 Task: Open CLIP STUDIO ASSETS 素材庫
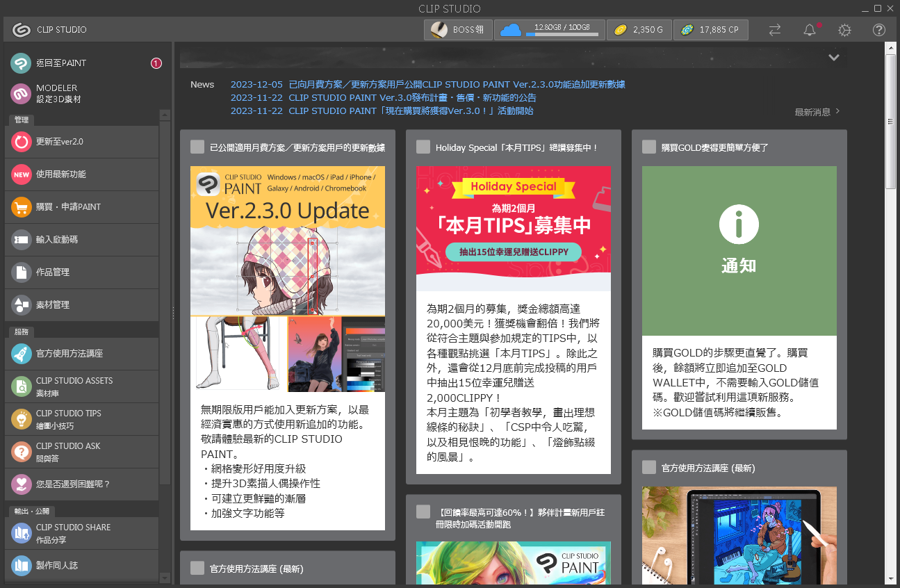(x=81, y=386)
